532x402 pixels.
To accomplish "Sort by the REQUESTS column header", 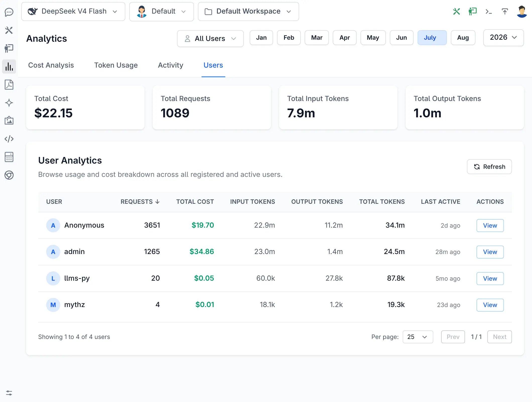I will pos(140,202).
